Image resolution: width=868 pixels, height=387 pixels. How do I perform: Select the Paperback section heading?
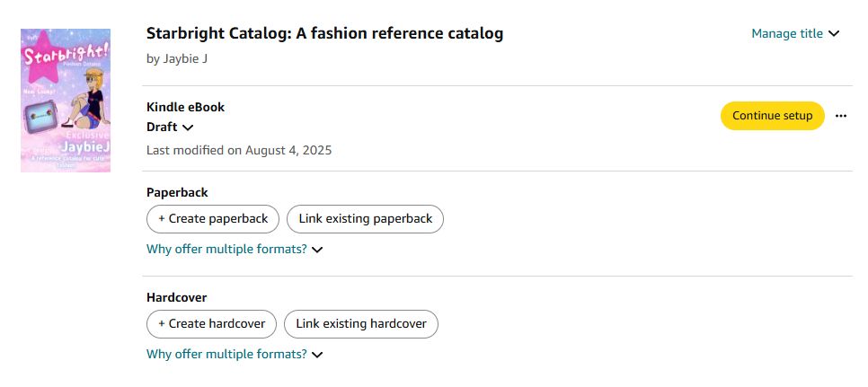tap(177, 192)
